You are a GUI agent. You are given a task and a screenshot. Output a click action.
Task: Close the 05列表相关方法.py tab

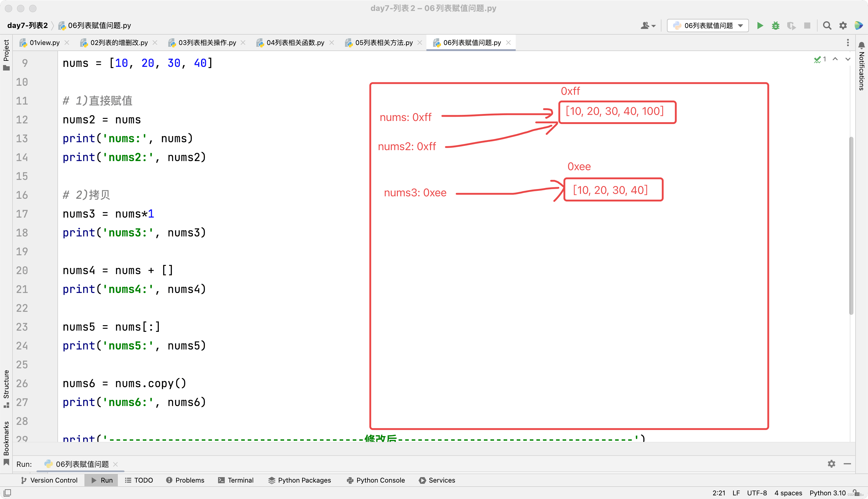point(420,43)
